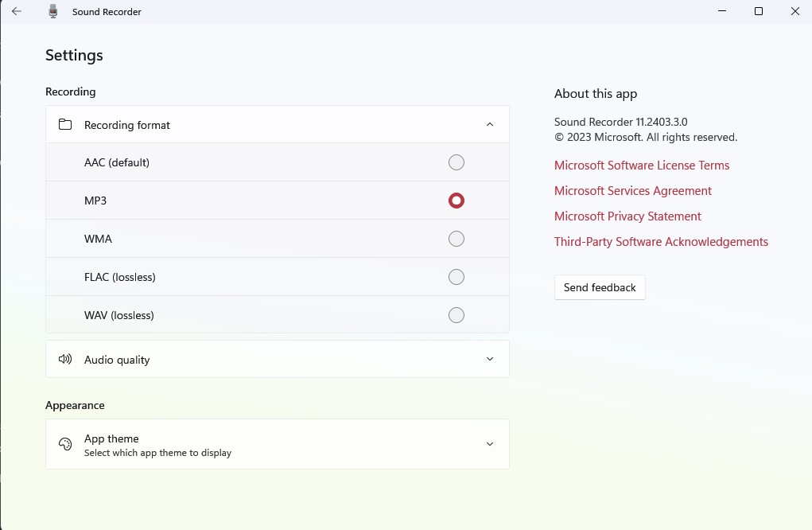Minimize the Sound Recorder window

[x=722, y=11]
